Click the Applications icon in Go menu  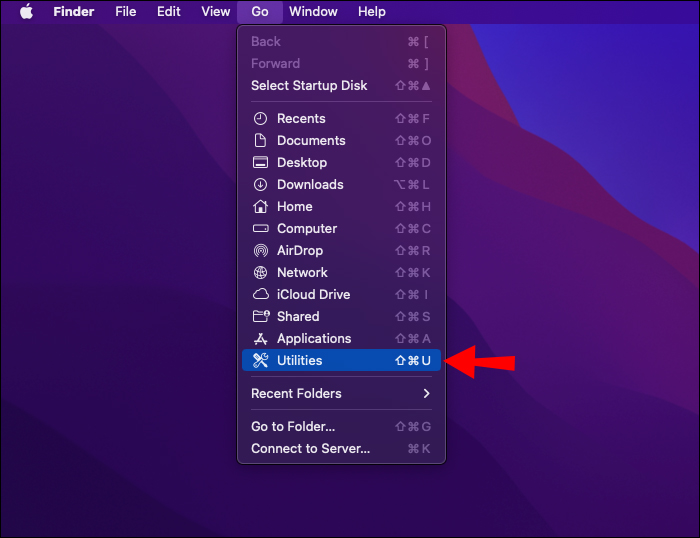(260, 339)
